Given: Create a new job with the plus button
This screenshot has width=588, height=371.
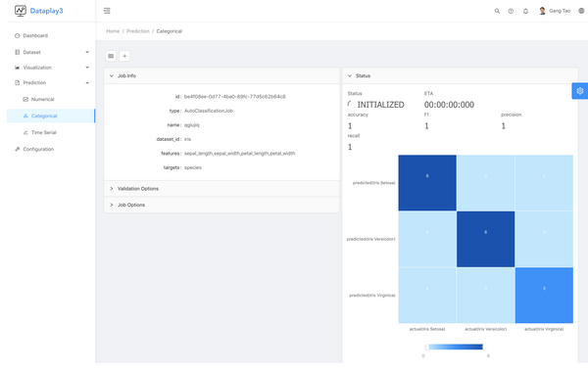Looking at the screenshot, I should (124, 56).
